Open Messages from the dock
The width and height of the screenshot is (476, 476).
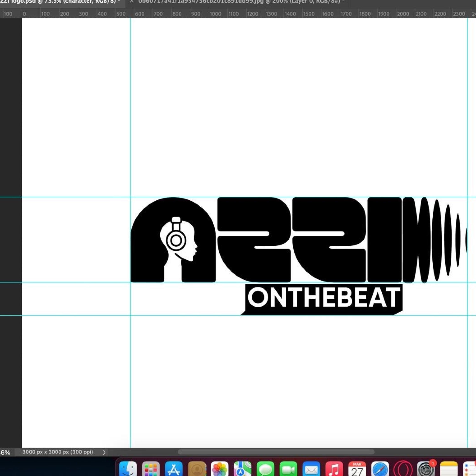point(265,468)
